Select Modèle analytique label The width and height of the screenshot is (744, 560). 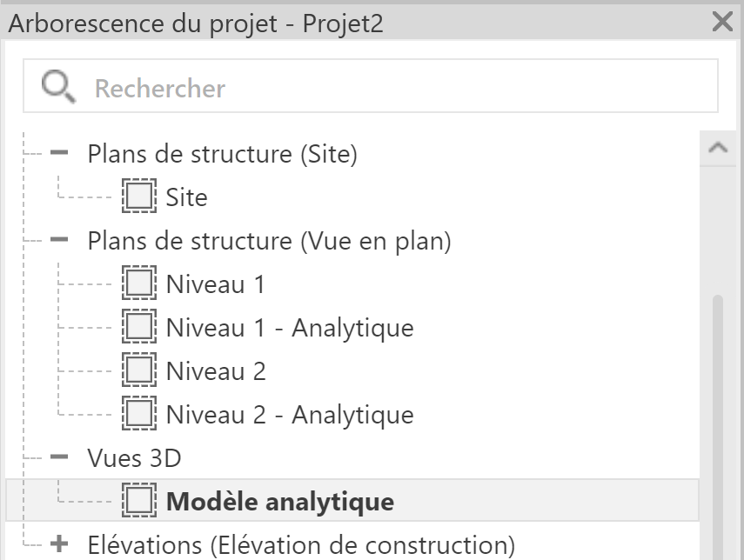pyautogui.click(x=280, y=502)
